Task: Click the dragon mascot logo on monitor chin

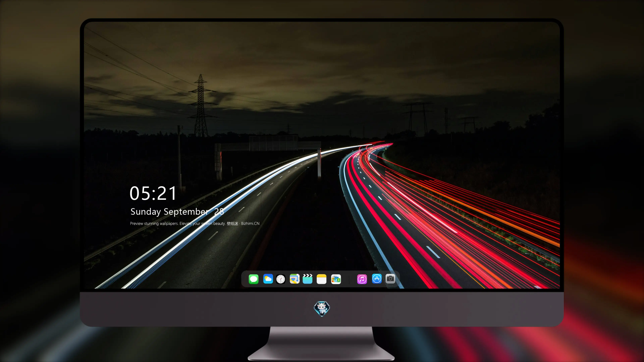Action: pyautogui.click(x=322, y=309)
